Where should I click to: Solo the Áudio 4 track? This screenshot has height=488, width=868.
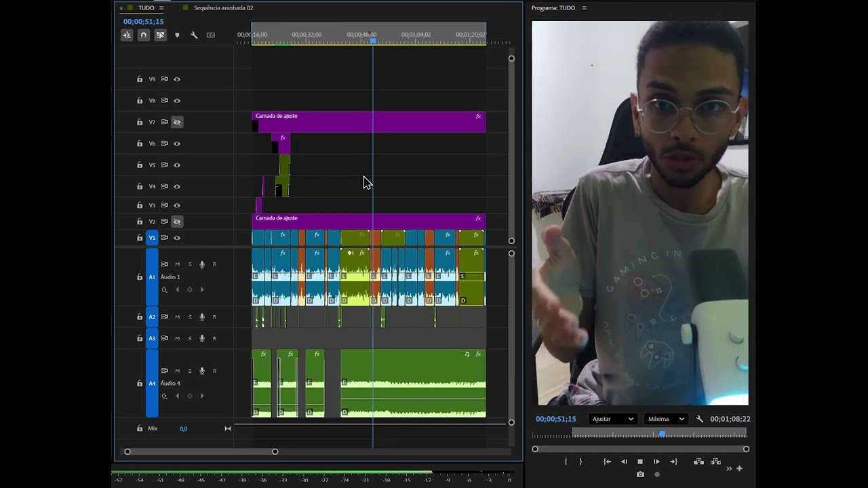(x=190, y=371)
